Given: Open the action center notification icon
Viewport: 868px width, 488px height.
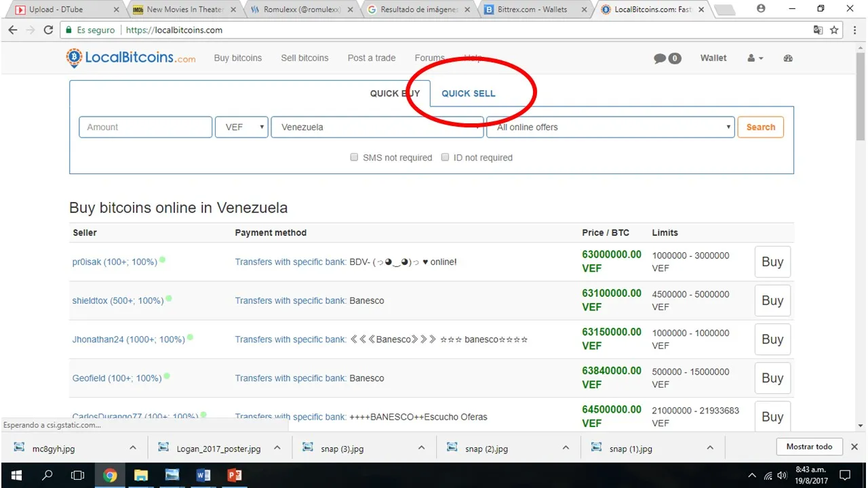Looking at the screenshot, I should tap(846, 475).
